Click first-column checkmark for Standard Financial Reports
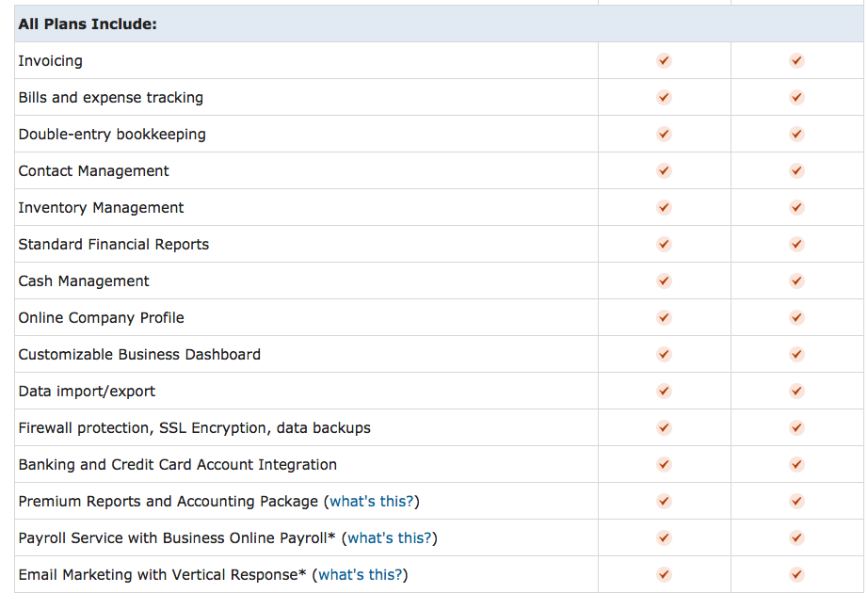 point(664,244)
